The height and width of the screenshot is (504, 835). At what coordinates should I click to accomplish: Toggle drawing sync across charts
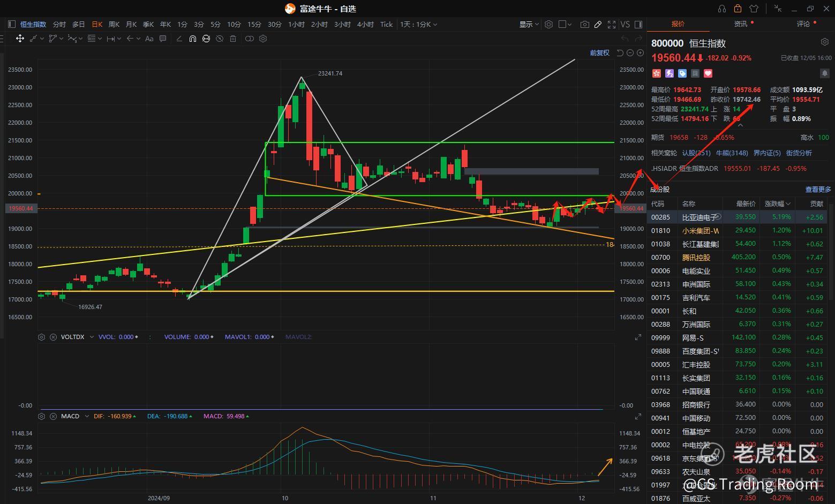click(x=206, y=39)
